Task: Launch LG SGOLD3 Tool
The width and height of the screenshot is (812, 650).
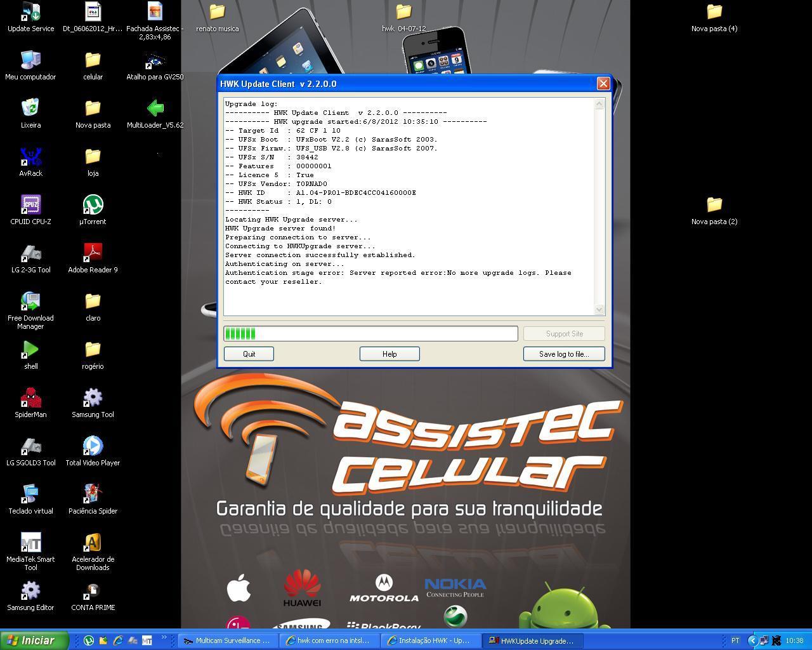Action: tap(30, 451)
